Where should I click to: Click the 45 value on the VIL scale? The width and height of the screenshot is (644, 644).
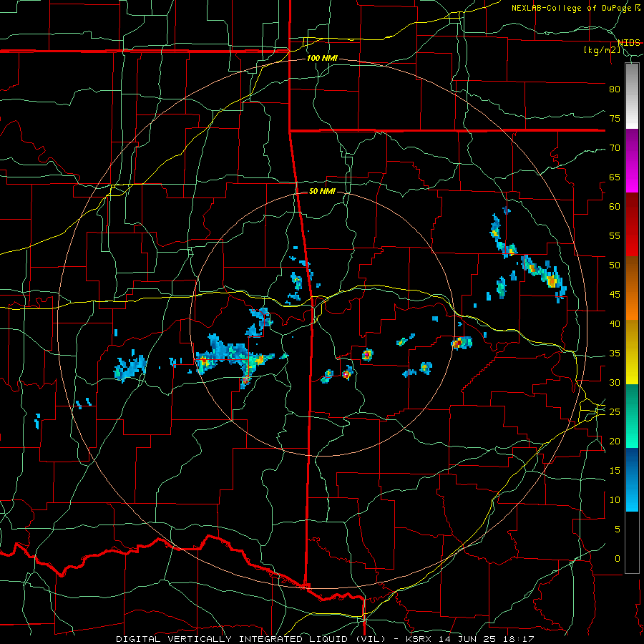pos(615,295)
